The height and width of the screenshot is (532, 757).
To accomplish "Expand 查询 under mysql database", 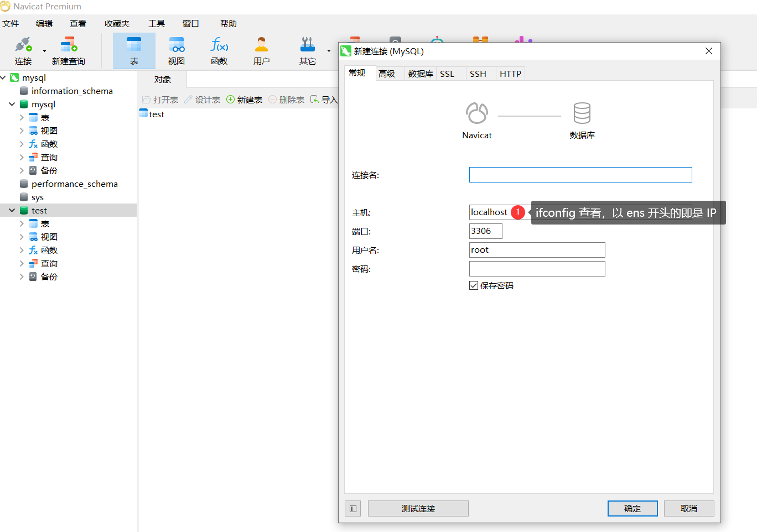I will [x=22, y=157].
